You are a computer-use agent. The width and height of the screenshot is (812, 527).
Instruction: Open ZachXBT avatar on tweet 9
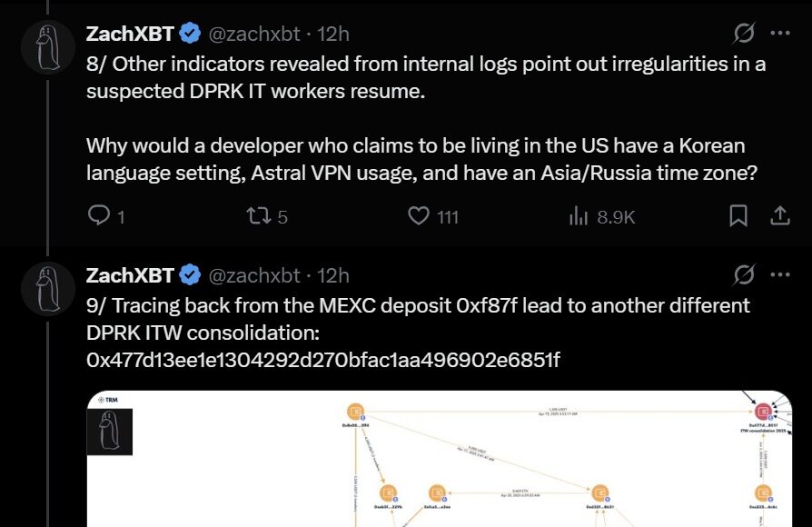(47, 289)
